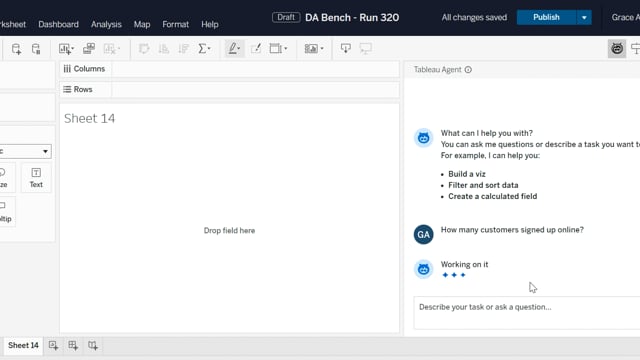Click the Duplicate sheet toolbar icon
The image size is (640, 360).
coord(89,49)
